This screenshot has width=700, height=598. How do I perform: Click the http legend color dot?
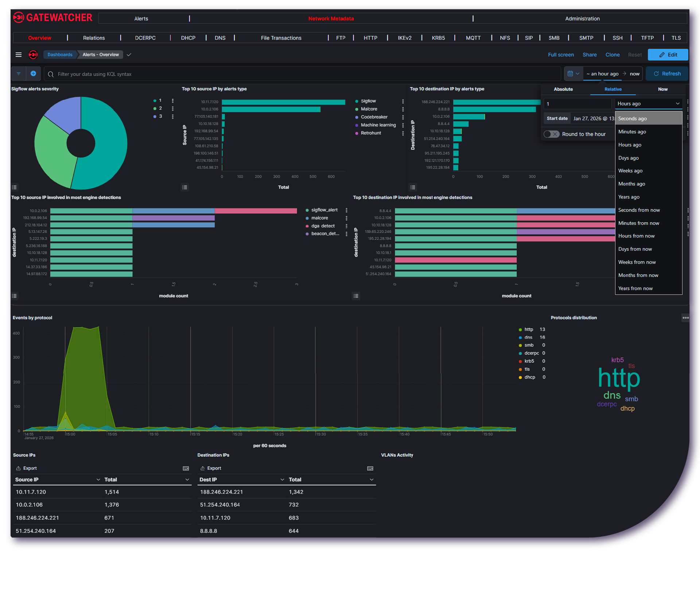(520, 330)
